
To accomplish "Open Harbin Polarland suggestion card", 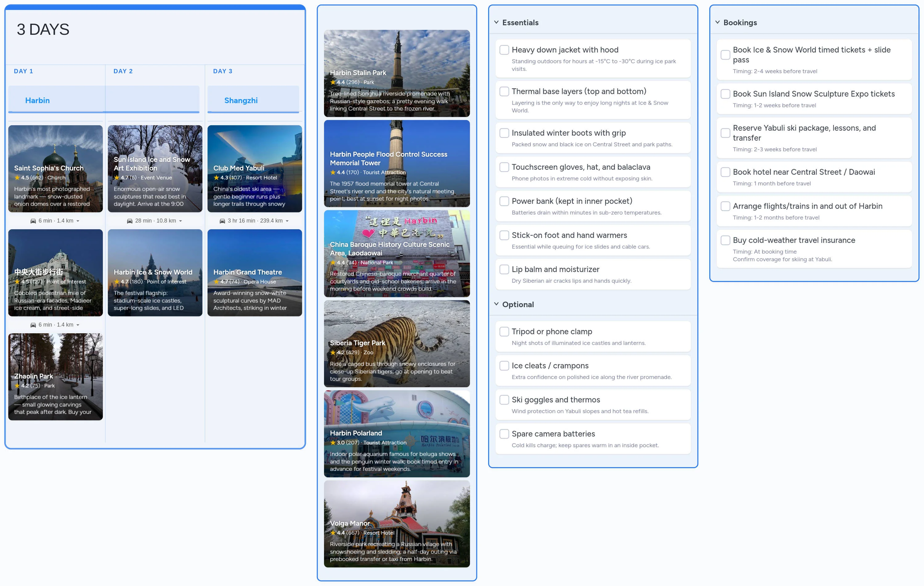I will pyautogui.click(x=397, y=434).
